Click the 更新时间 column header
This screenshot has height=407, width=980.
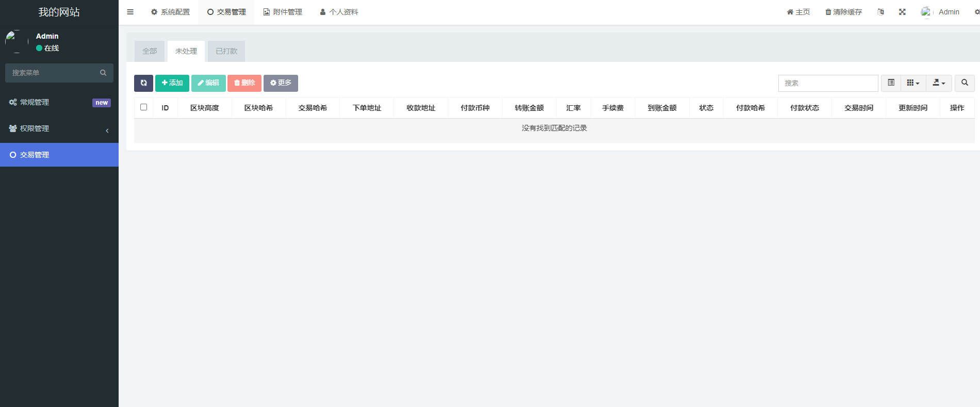pyautogui.click(x=913, y=108)
